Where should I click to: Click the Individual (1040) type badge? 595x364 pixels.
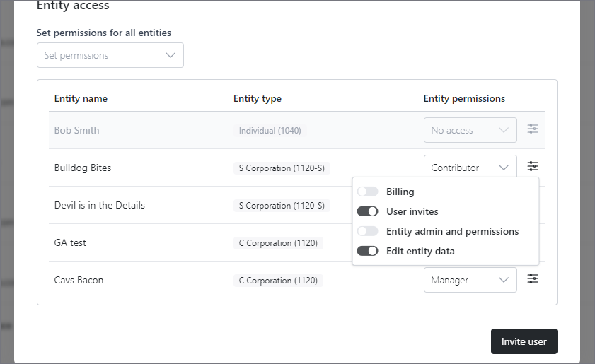(x=272, y=131)
